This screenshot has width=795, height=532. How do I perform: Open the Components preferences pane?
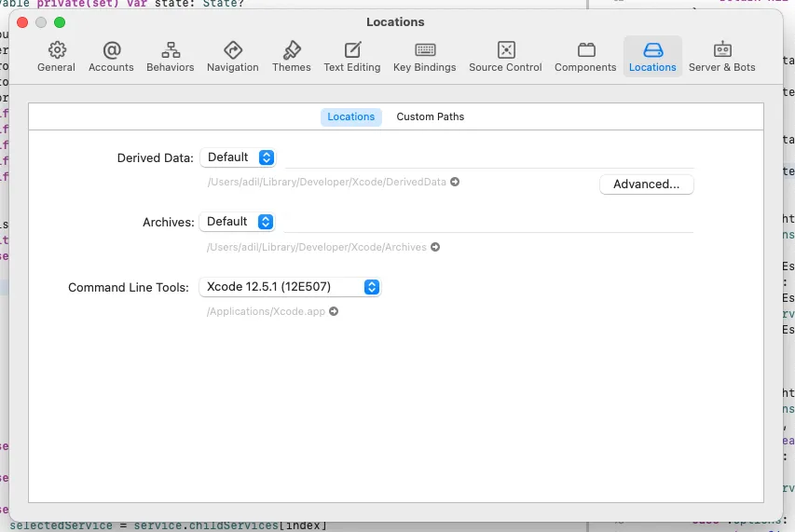(x=585, y=57)
